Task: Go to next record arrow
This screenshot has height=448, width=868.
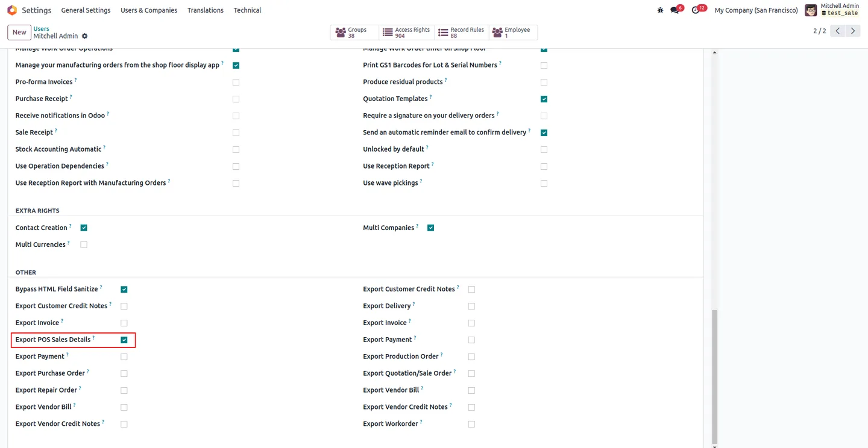Action: 853,31
